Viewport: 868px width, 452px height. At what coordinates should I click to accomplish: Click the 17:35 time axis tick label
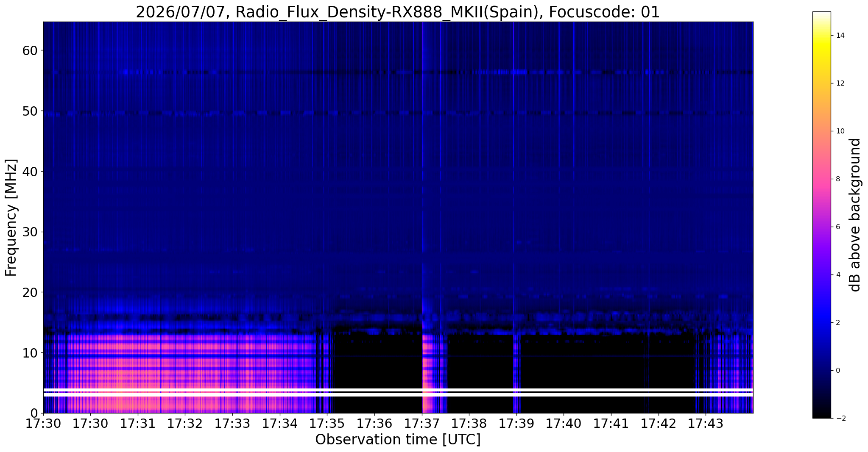(327, 423)
